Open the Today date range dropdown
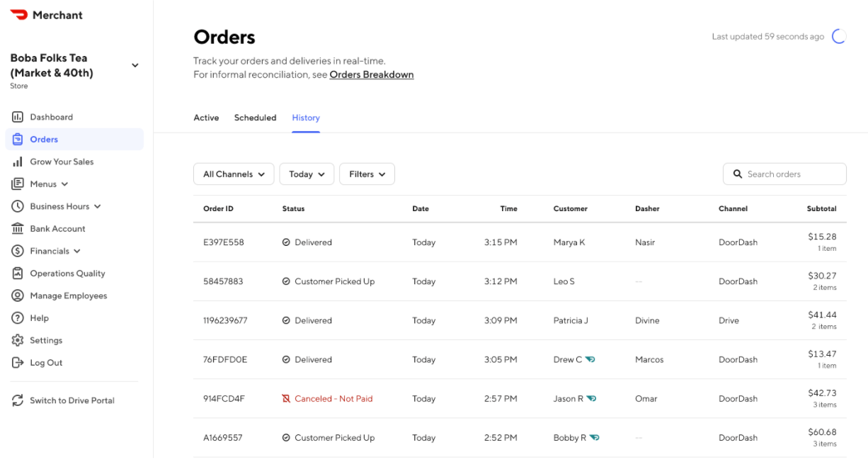The image size is (868, 462). pyautogui.click(x=307, y=174)
